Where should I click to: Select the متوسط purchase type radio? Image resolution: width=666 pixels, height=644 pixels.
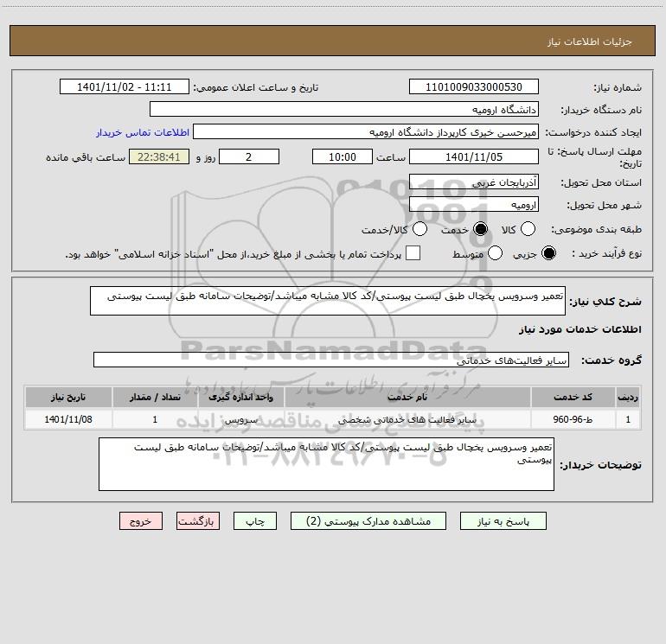495,253
